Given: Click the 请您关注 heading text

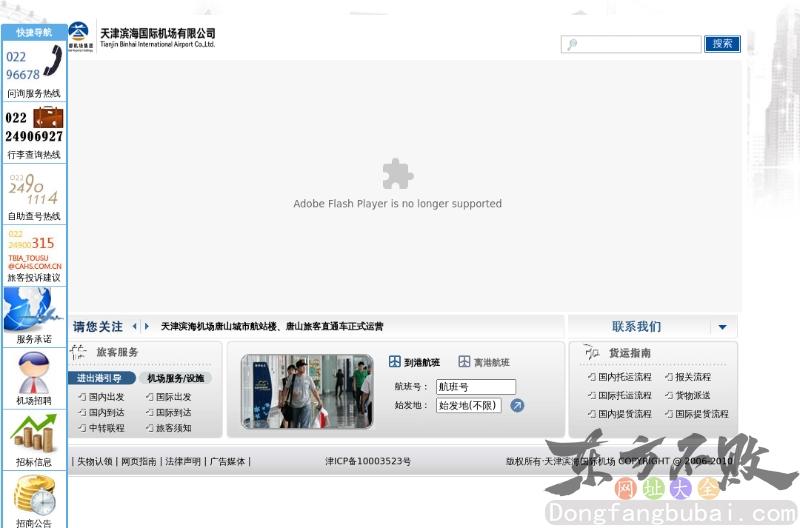Looking at the screenshot, I should pyautogui.click(x=97, y=326).
